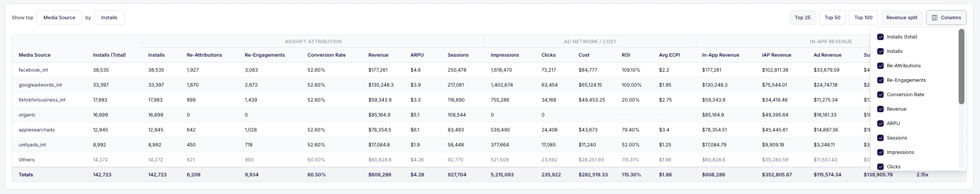Click total cost $282,519.33
The height and width of the screenshot is (194, 980).
(x=593, y=175)
